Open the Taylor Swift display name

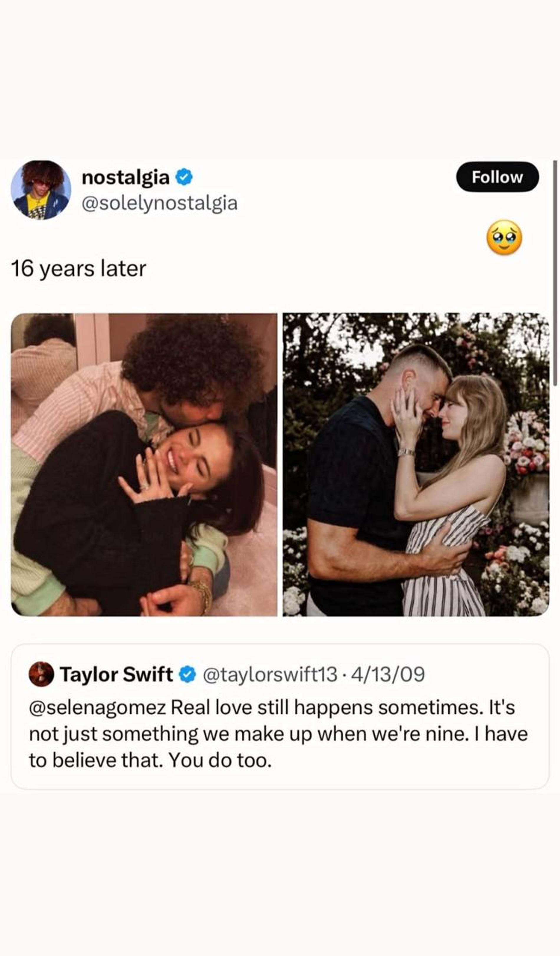pyautogui.click(x=116, y=674)
